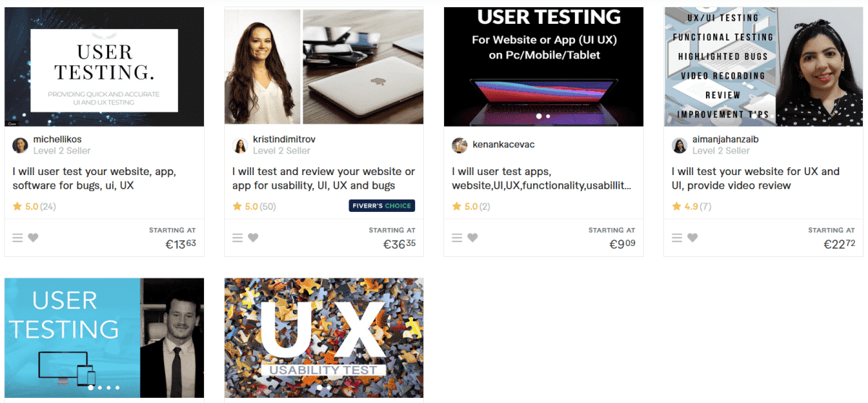The image size is (868, 403).
Task: Click aimanjahanzaib profile avatar
Action: click(x=680, y=145)
